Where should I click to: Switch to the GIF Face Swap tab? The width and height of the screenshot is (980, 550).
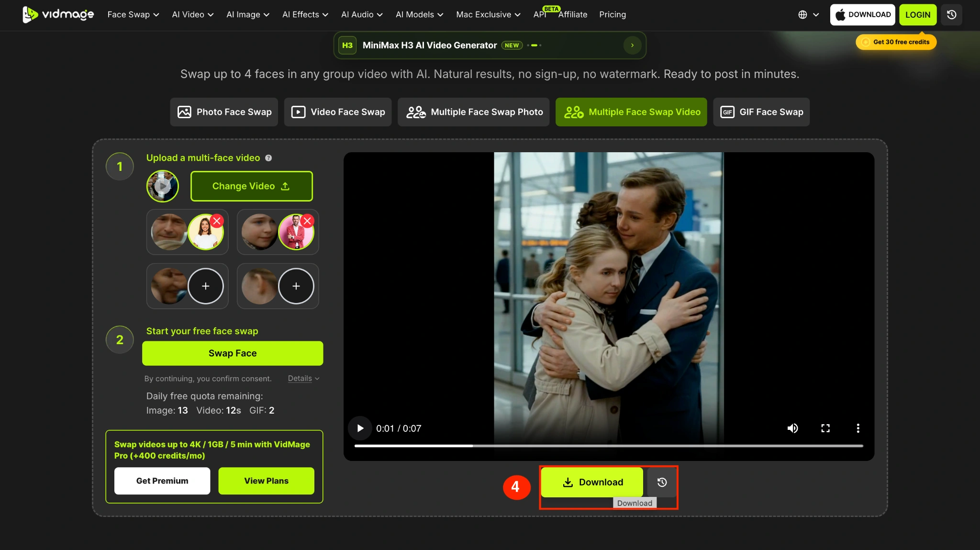pos(761,112)
